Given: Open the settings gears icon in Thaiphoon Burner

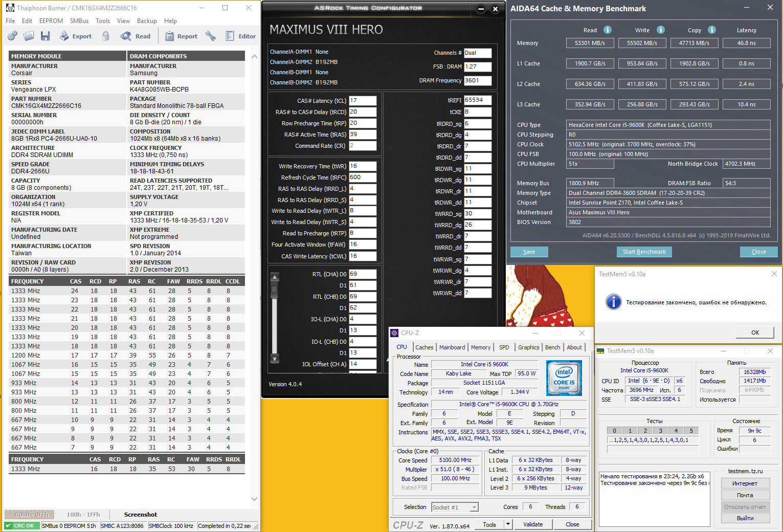Looking at the screenshot, I should tap(12, 36).
